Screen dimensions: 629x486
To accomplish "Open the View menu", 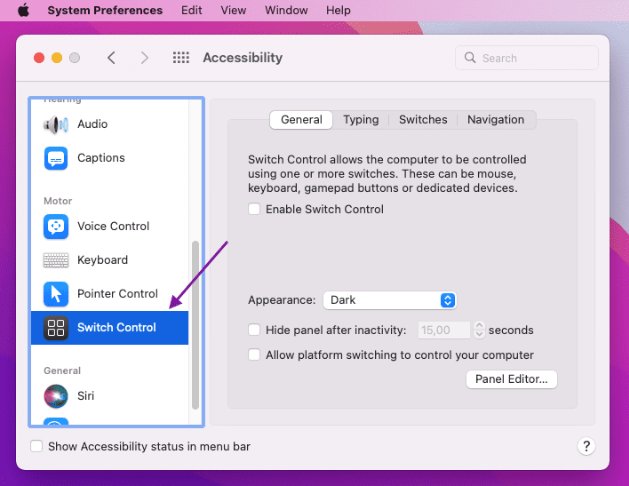I will [233, 10].
